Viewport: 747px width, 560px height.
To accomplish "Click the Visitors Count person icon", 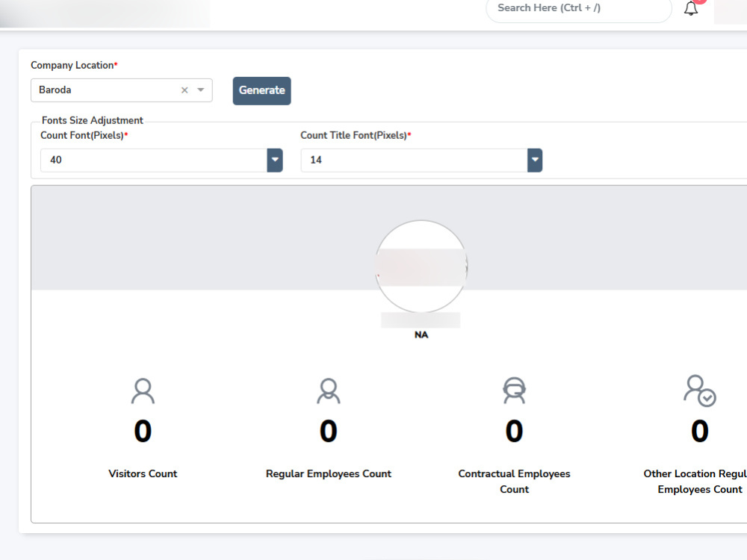I will click(x=143, y=391).
